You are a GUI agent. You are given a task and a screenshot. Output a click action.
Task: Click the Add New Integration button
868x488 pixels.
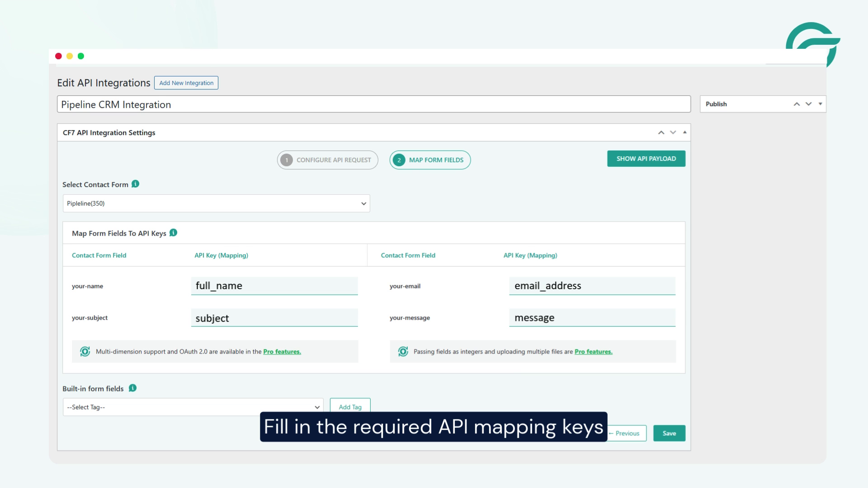(186, 83)
